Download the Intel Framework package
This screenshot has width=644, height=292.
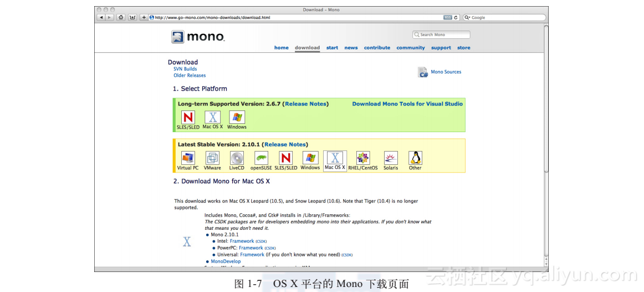tap(242, 241)
